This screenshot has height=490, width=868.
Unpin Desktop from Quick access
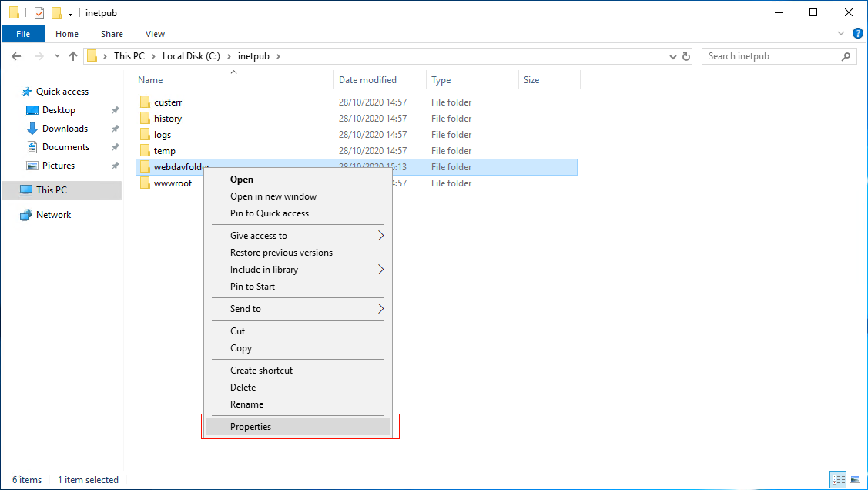[116, 110]
